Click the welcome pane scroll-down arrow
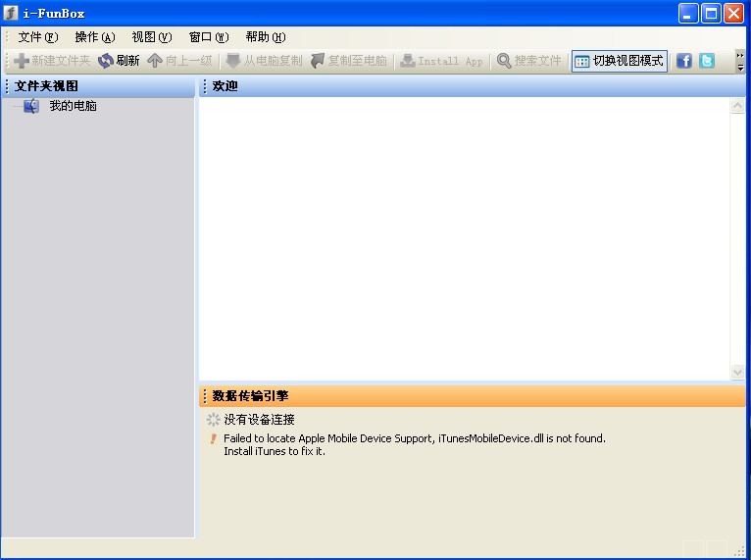This screenshot has height=560, width=751. [738, 373]
